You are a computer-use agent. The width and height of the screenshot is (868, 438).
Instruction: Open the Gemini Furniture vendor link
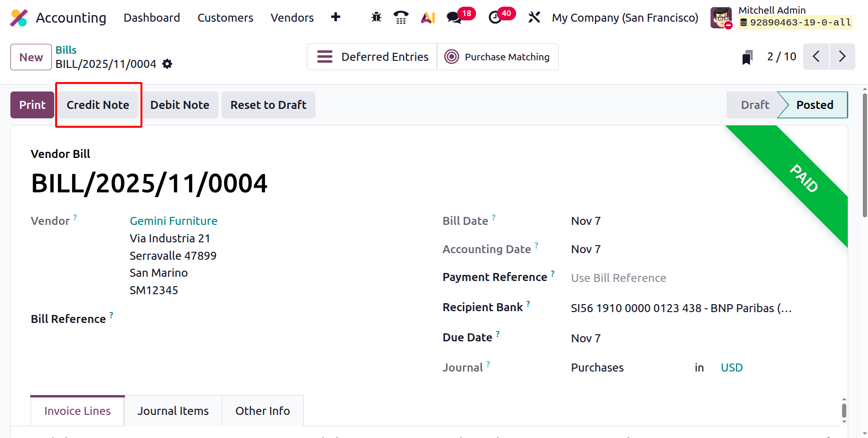coord(174,221)
